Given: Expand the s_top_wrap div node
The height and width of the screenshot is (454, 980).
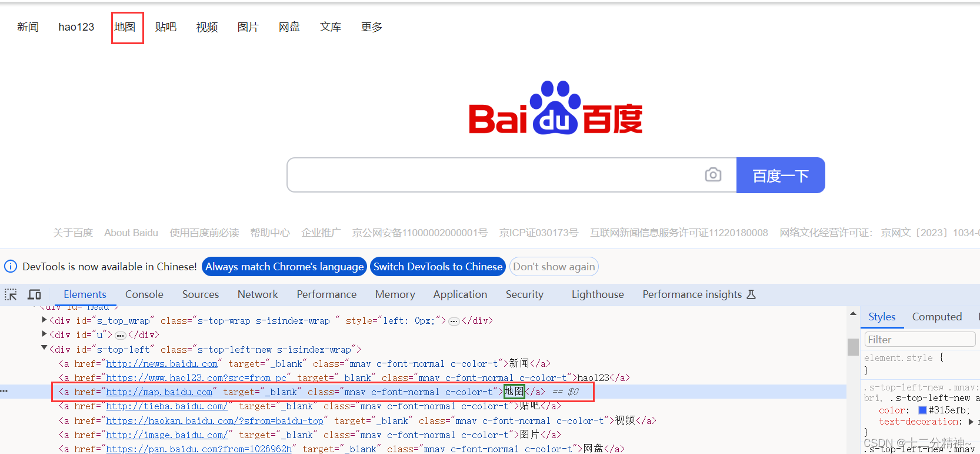Looking at the screenshot, I should [44, 320].
